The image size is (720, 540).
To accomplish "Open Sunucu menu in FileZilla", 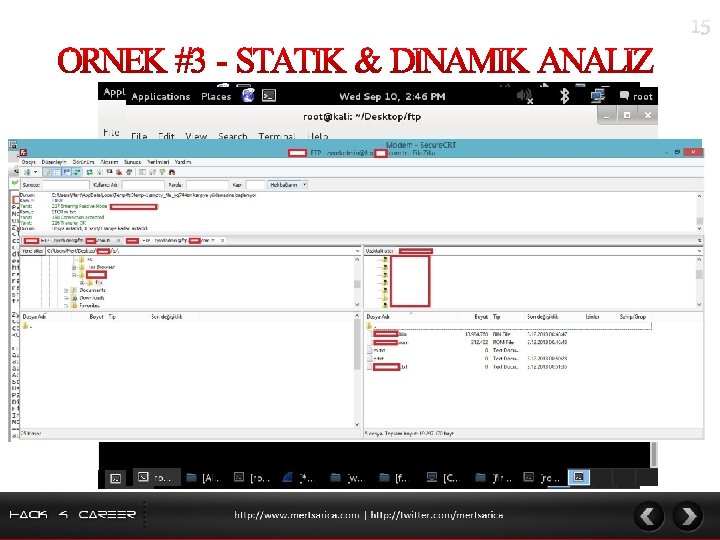I will point(132,162).
